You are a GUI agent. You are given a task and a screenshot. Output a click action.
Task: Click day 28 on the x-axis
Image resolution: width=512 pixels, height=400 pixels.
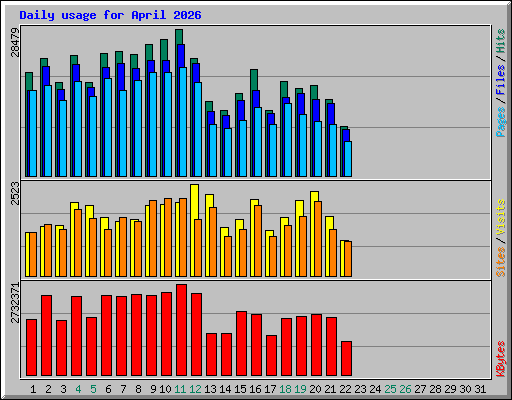tap(435, 389)
